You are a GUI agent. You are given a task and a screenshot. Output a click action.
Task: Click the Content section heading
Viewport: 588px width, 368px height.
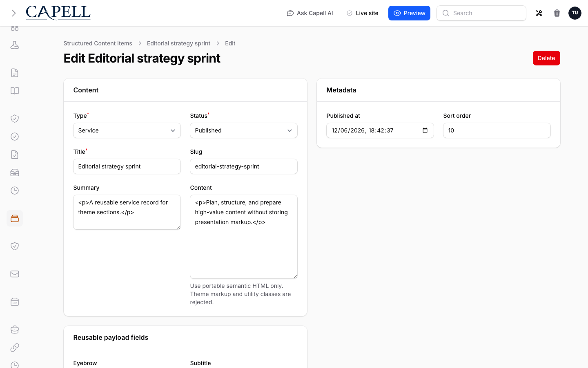click(x=86, y=90)
